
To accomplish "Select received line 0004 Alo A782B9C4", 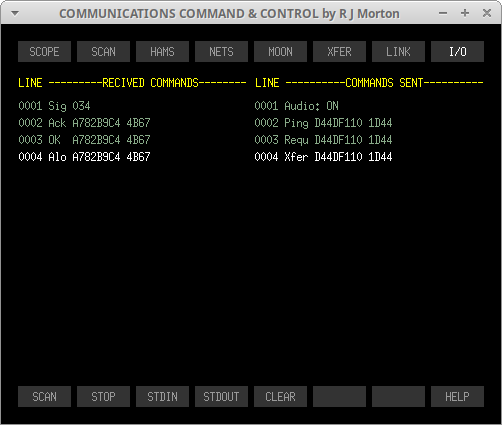I will pos(84,157).
